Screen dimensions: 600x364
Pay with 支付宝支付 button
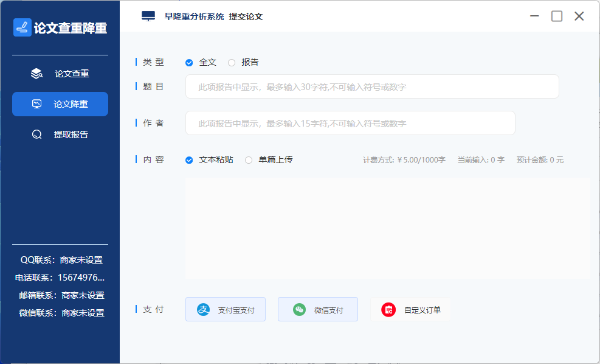[225, 309]
